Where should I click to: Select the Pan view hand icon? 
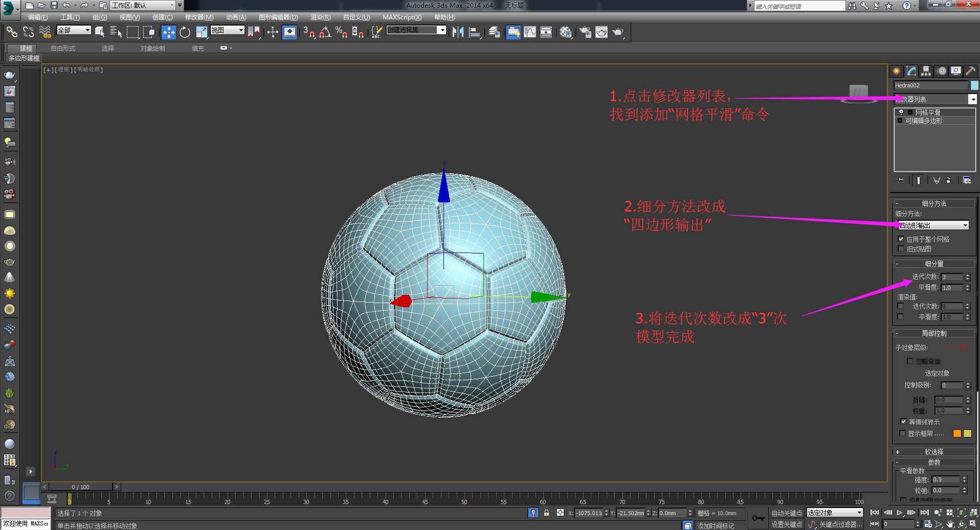[x=950, y=524]
